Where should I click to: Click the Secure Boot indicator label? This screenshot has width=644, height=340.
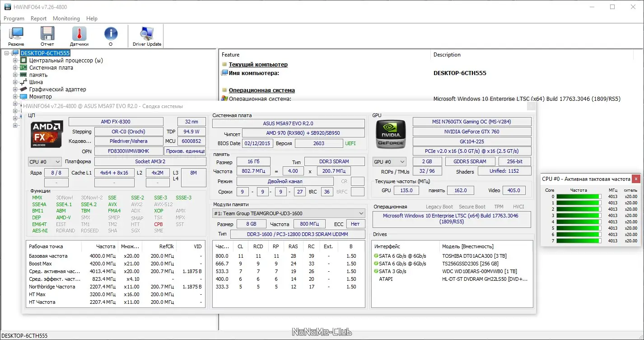[472, 207]
